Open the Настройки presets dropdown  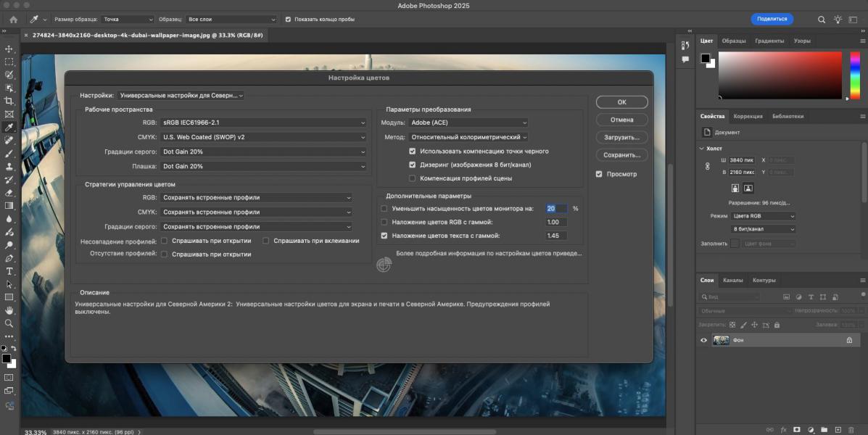coord(181,95)
